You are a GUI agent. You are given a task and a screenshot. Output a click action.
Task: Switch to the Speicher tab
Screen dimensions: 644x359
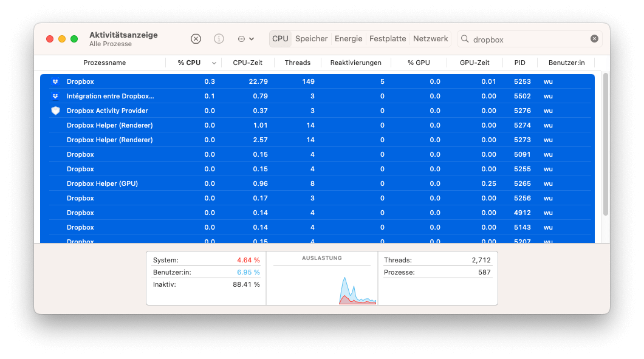pyautogui.click(x=311, y=39)
